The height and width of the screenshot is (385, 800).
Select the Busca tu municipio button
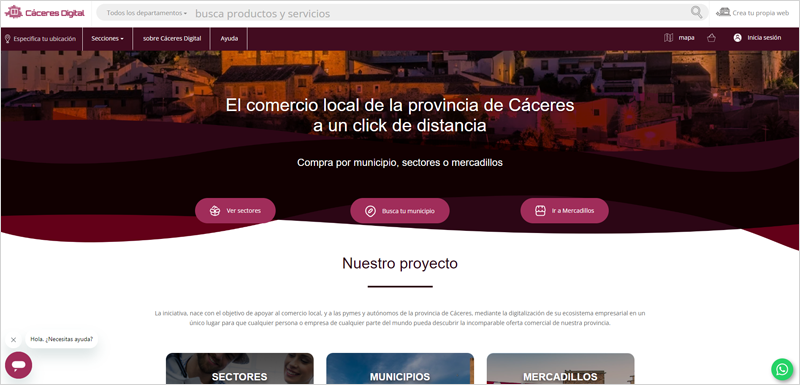[399, 211]
